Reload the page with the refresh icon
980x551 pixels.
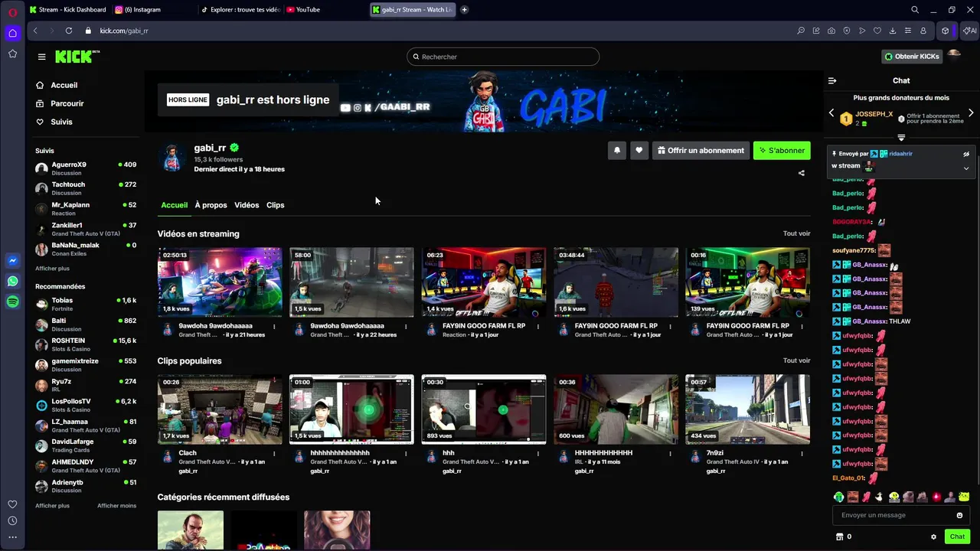69,31
